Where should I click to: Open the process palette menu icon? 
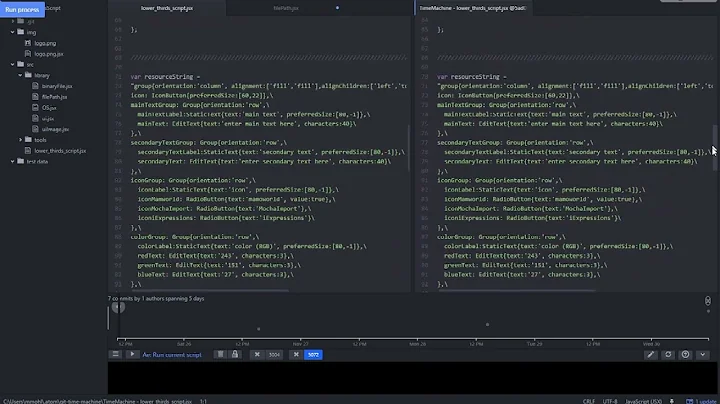click(115, 354)
